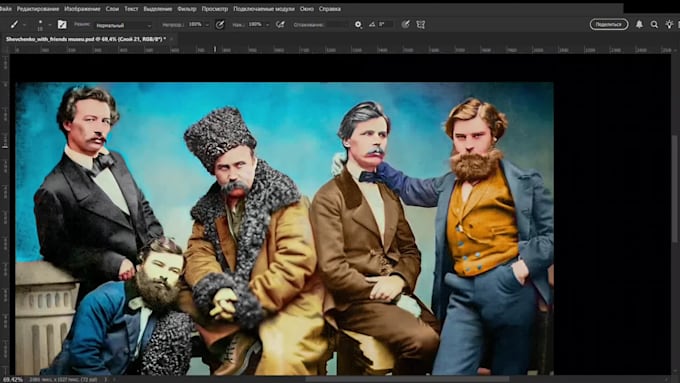680x383 pixels.
Task: Click the horizontal scrollbar at bottom
Action: tap(408, 379)
